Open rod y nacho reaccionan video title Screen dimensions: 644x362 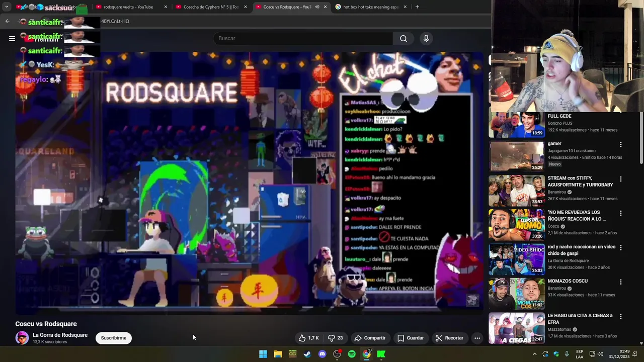581,250
